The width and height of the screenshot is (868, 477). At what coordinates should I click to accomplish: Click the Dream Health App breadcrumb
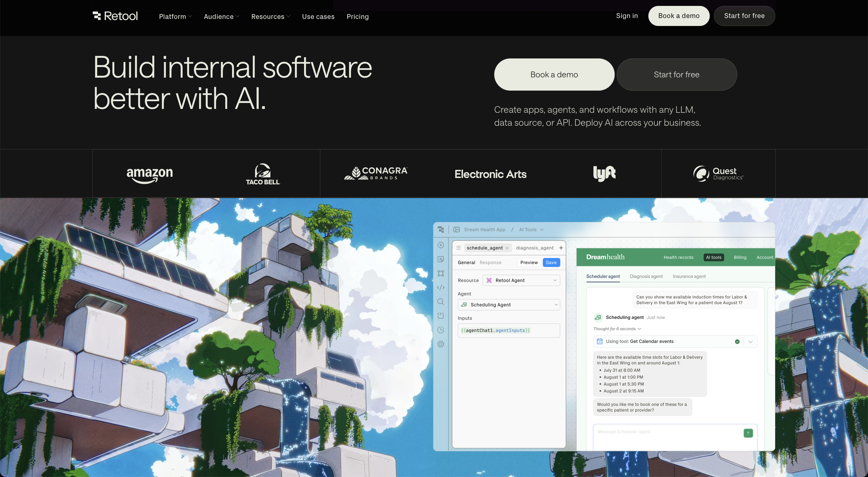point(484,230)
